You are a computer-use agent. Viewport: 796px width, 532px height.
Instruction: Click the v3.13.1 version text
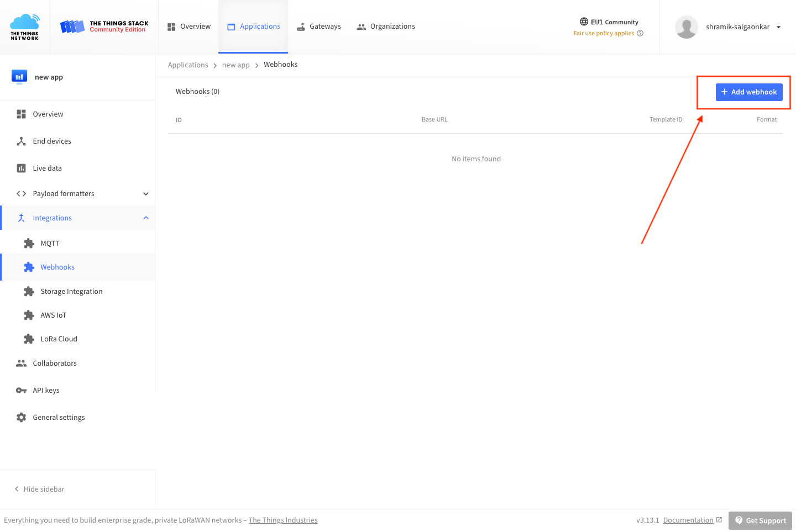(x=647, y=520)
